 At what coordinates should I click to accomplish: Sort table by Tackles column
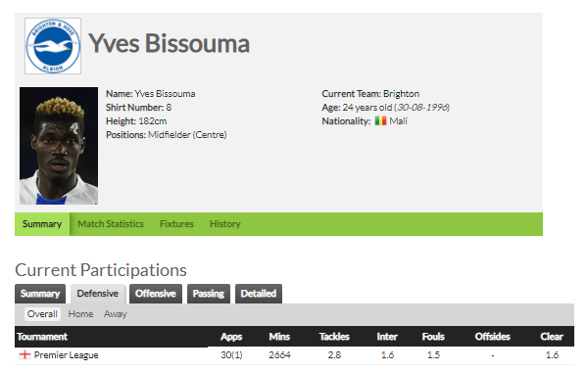(x=334, y=337)
